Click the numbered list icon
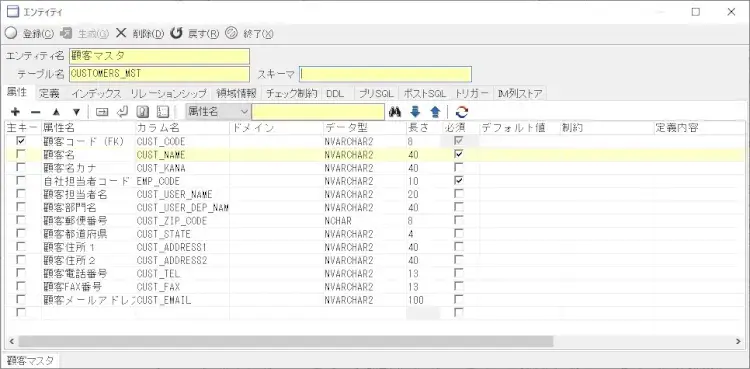 (163, 112)
